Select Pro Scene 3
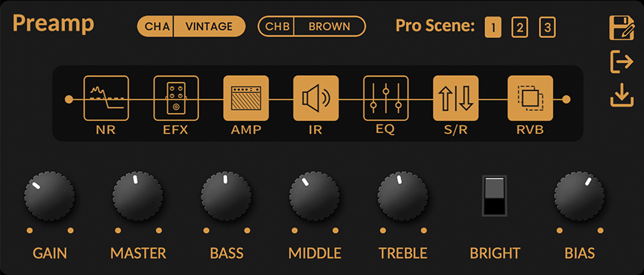The height and width of the screenshot is (275, 644). click(x=547, y=28)
